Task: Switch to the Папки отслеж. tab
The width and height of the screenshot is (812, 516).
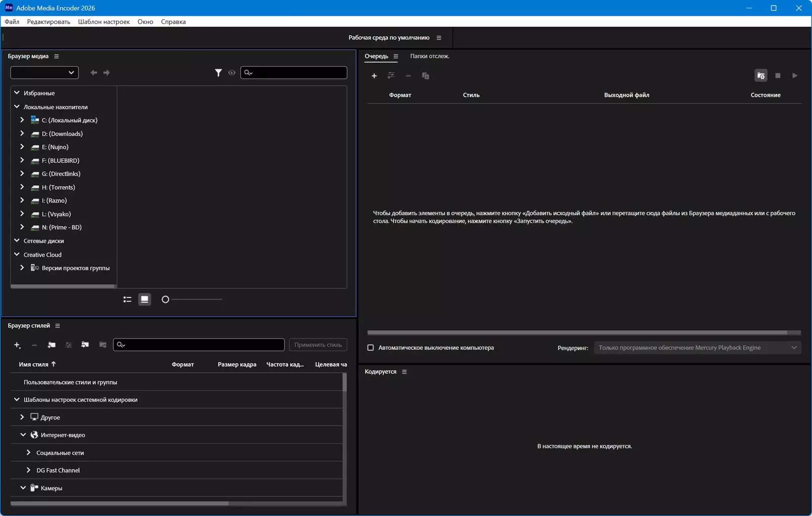Action: [429, 56]
